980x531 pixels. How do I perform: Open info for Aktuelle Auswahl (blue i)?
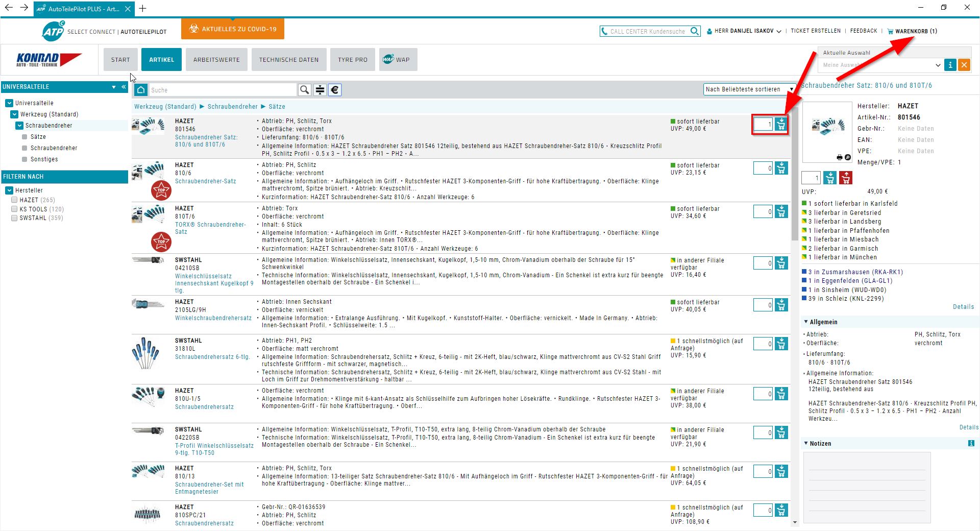[950, 65]
